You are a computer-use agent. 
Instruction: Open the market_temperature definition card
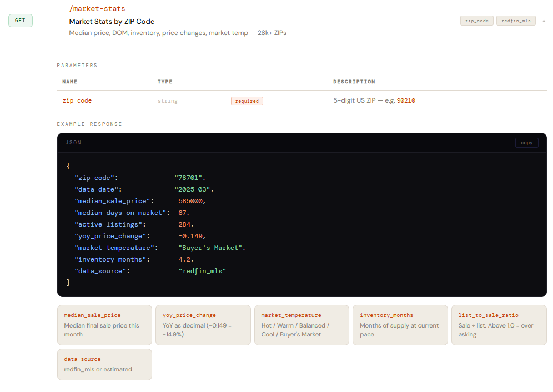301,325
